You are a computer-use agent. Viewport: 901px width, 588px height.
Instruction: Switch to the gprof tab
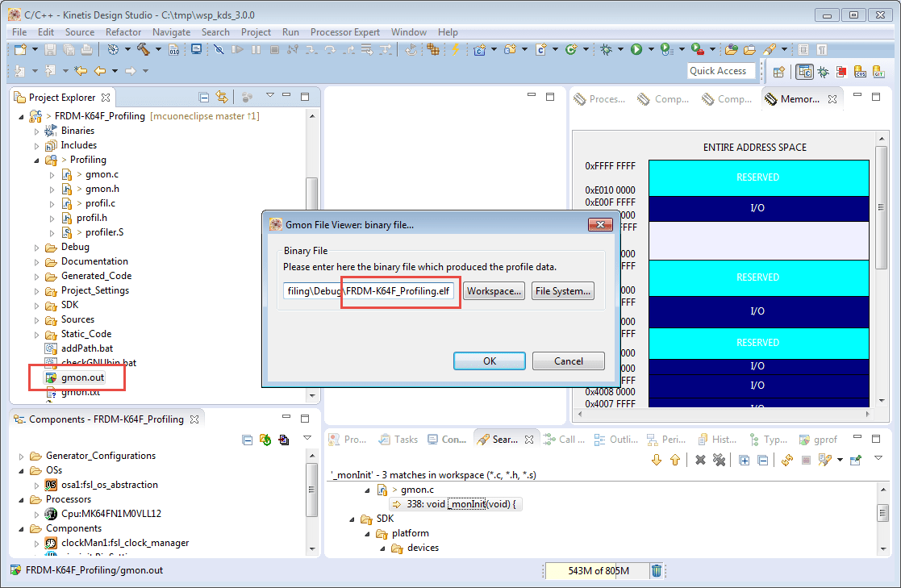pos(819,440)
